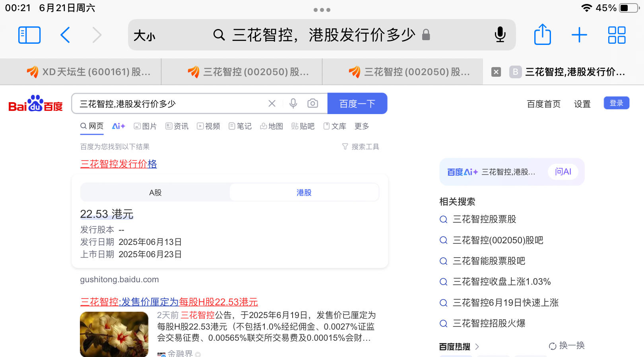Screen dimensions: 644x357
Task: Search related 三花智控6月19日快速上涨
Action: (x=506, y=303)
